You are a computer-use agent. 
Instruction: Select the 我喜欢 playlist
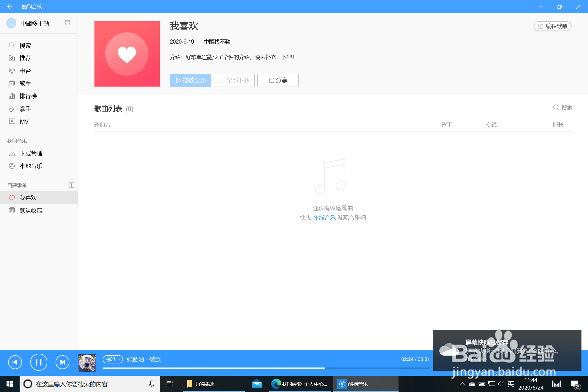tap(28, 198)
